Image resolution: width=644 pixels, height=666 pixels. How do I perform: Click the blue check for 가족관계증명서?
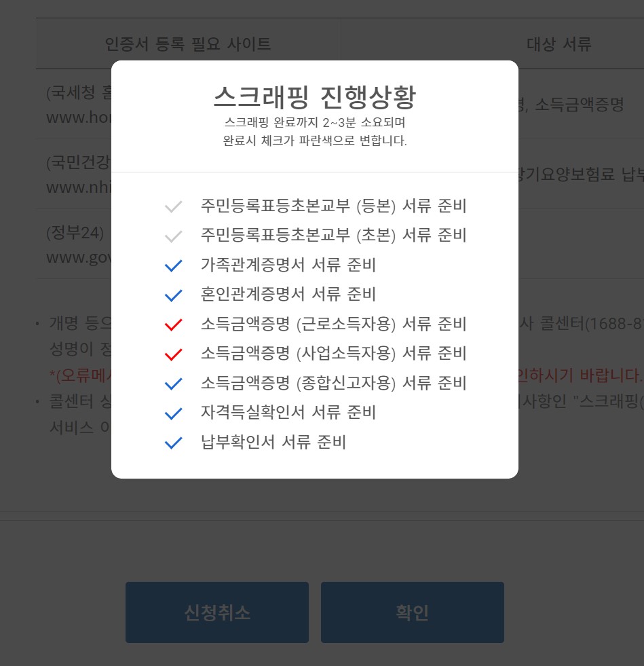point(173,265)
